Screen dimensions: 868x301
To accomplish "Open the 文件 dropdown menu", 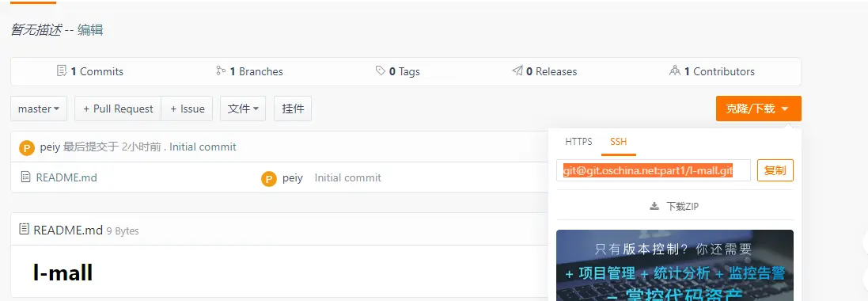I will [x=243, y=109].
